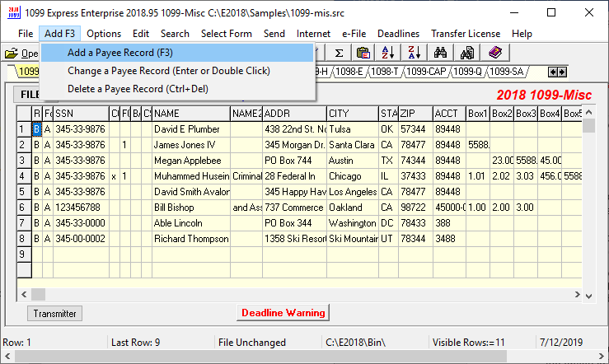Screen dimensions: 609x364
Task: Click the Deadline Warning button
Action: pyautogui.click(x=283, y=313)
